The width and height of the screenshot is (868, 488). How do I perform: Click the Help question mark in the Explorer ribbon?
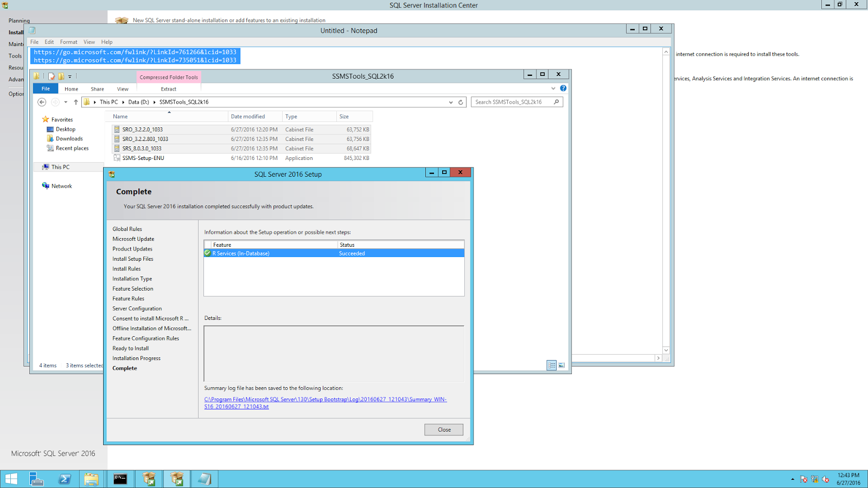pos(563,88)
